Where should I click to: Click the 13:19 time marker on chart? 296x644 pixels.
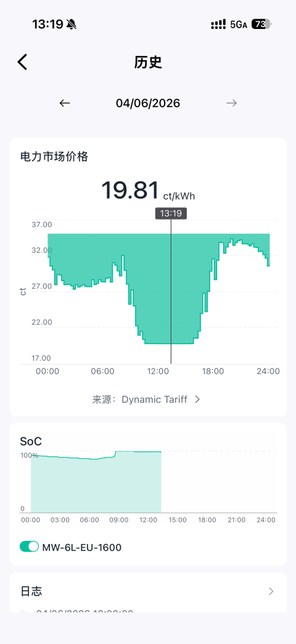(171, 213)
